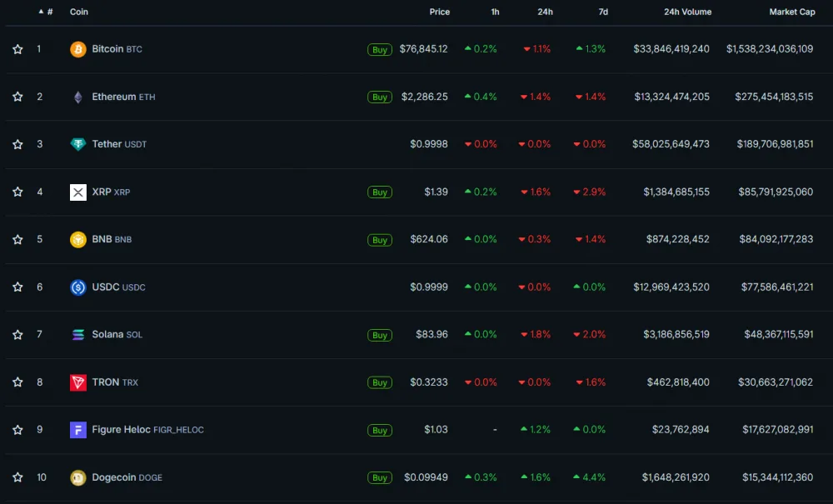The image size is (833, 504).
Task: Open the Bitcoin BTC coin page
Action: [x=117, y=49]
